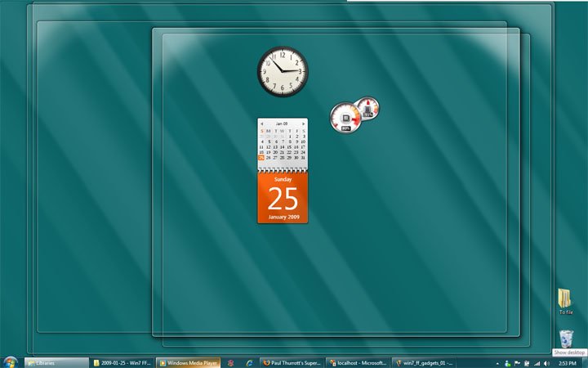Go to next month in Calendar gadget
This screenshot has width=588, height=368.
point(303,123)
